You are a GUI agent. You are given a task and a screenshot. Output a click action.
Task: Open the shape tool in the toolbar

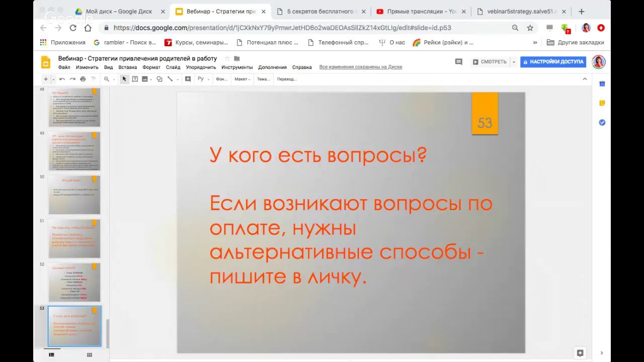click(159, 79)
